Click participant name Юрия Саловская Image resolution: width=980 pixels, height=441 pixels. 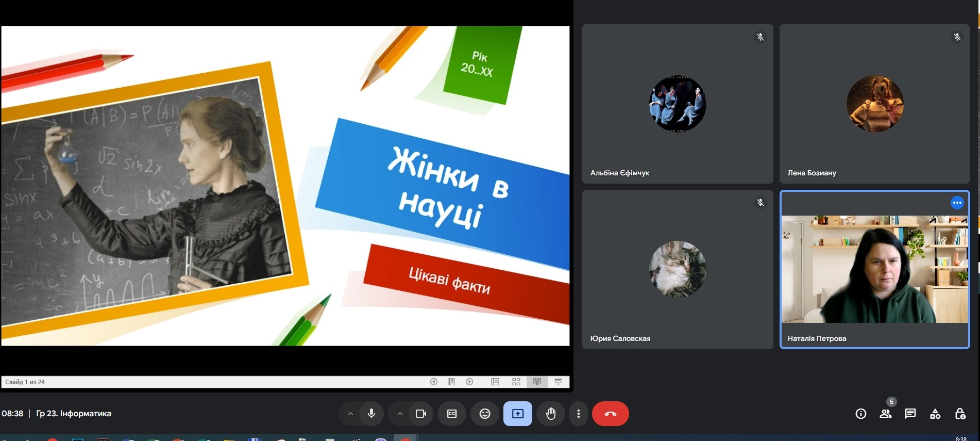pos(620,338)
